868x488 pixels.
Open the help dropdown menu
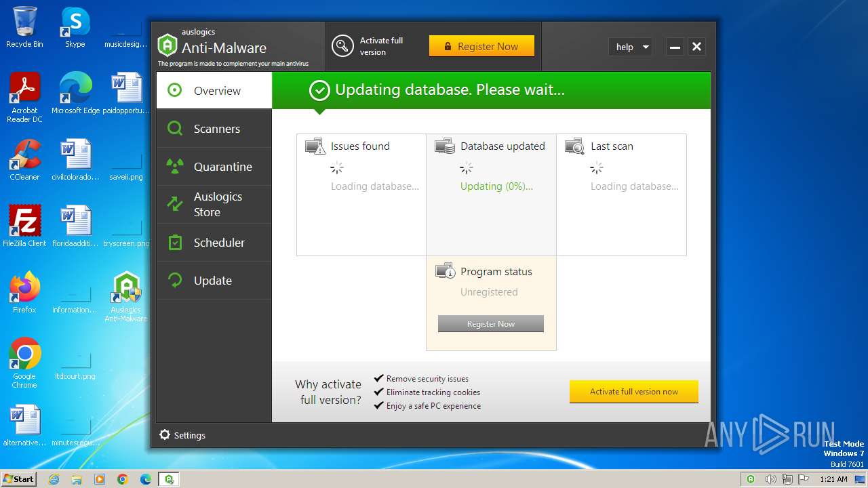(x=631, y=47)
